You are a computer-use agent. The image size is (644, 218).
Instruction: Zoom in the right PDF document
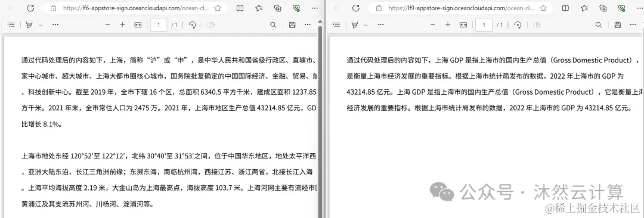coord(448,25)
